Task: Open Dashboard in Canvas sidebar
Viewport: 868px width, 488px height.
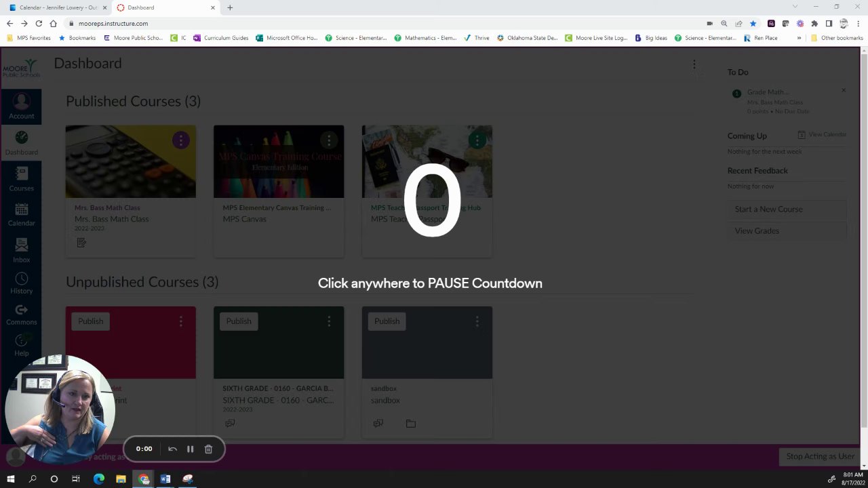Action: [21, 143]
